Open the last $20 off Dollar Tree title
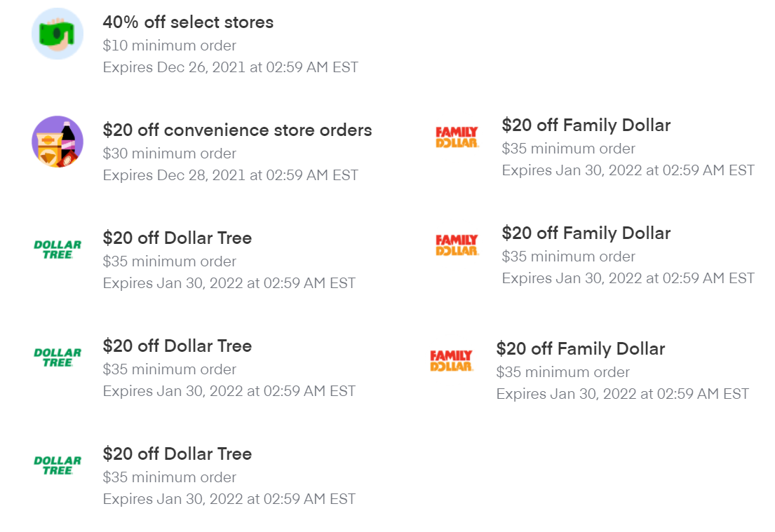Viewport: 775px width, 532px height. click(177, 454)
